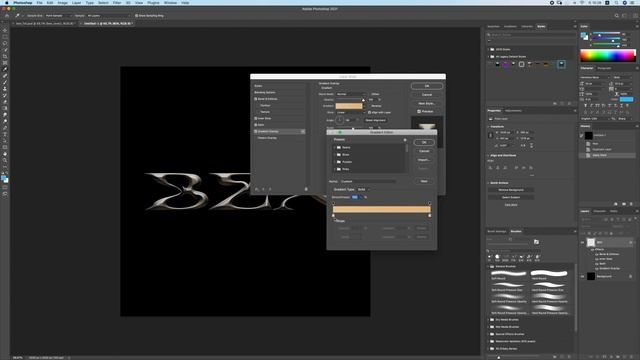The image size is (640, 360).
Task: Open the Search icon at top right
Action: [x=616, y=16]
